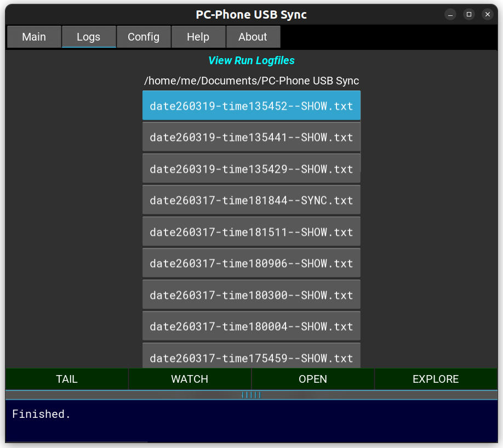Choose logfile date260319-time135441--SHOW.txt
The image size is (503, 448).
(x=251, y=137)
